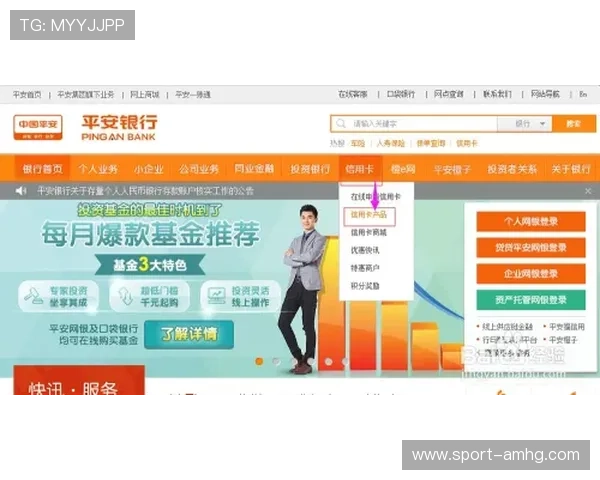
Task: Open the announcement about 个人人民币银行存款账户核实
Action: point(145,191)
